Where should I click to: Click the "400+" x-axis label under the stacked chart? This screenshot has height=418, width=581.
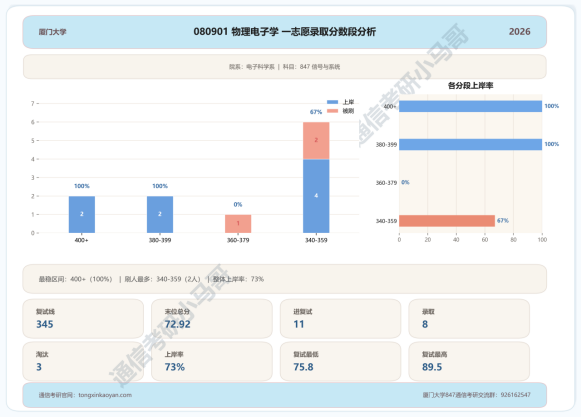(82, 240)
